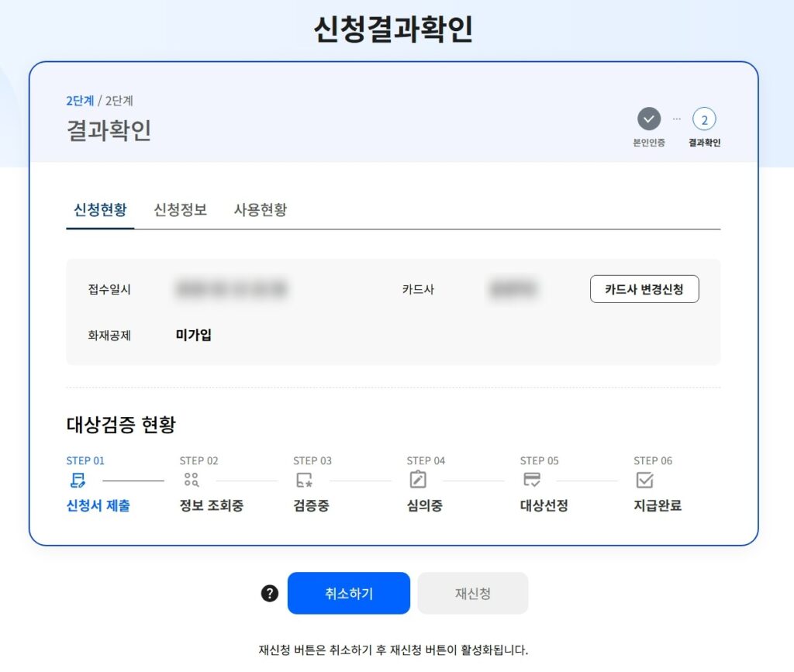Click the 신청서 제출 step icon
The image size is (794, 672).
[x=77, y=481]
